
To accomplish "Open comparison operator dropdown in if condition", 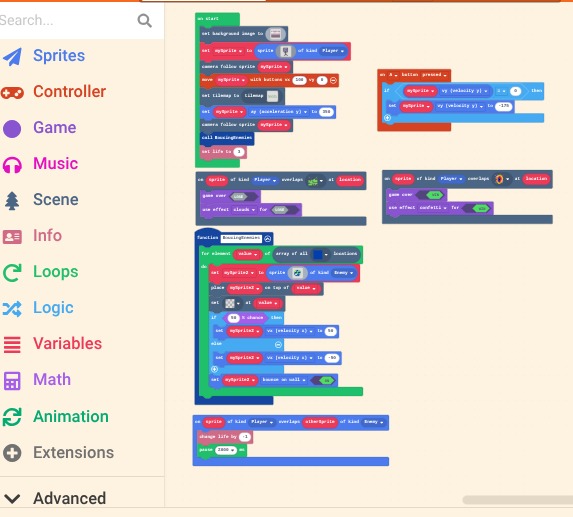I will click(501, 91).
